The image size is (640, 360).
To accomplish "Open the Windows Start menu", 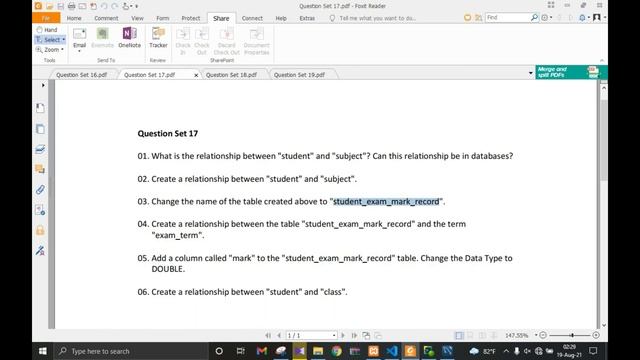I will tap(42, 351).
